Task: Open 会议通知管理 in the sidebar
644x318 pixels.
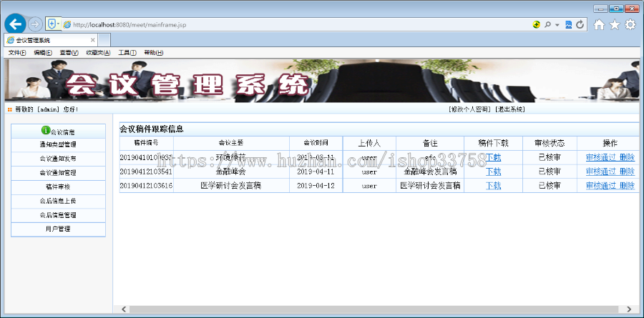Action: (58, 173)
